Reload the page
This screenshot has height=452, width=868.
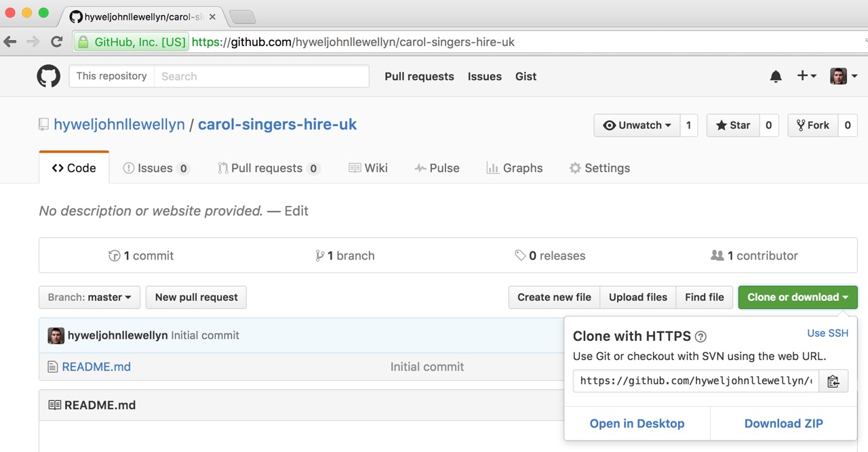point(57,42)
